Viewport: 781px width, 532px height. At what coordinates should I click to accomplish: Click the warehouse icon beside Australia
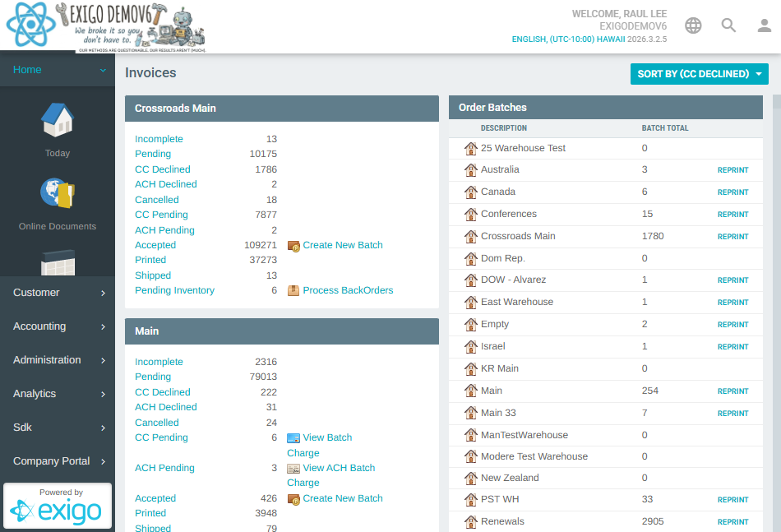[x=471, y=169]
